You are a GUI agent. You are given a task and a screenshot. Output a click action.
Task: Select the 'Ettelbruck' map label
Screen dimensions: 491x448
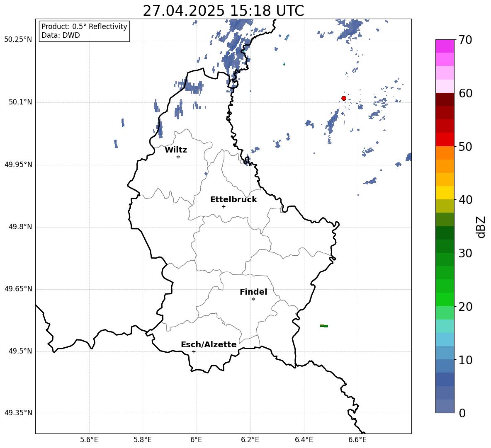tap(233, 200)
